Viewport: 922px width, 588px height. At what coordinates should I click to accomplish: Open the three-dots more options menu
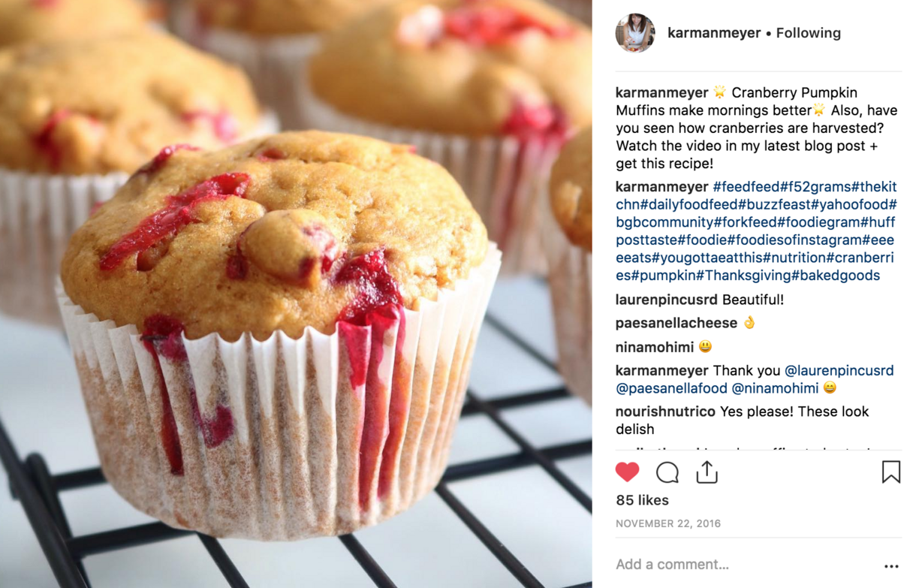891,566
